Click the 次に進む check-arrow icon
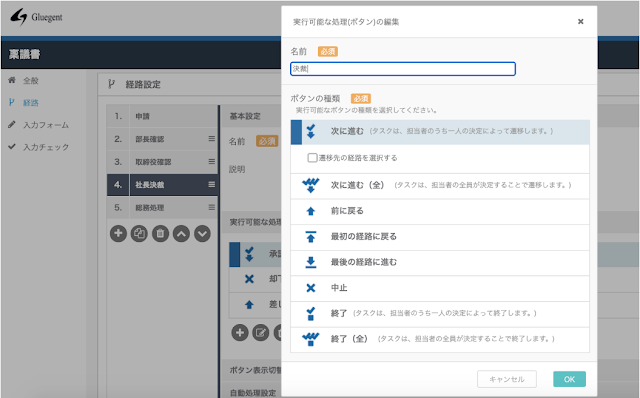Screen dimensions: 640x398 pos(311,131)
